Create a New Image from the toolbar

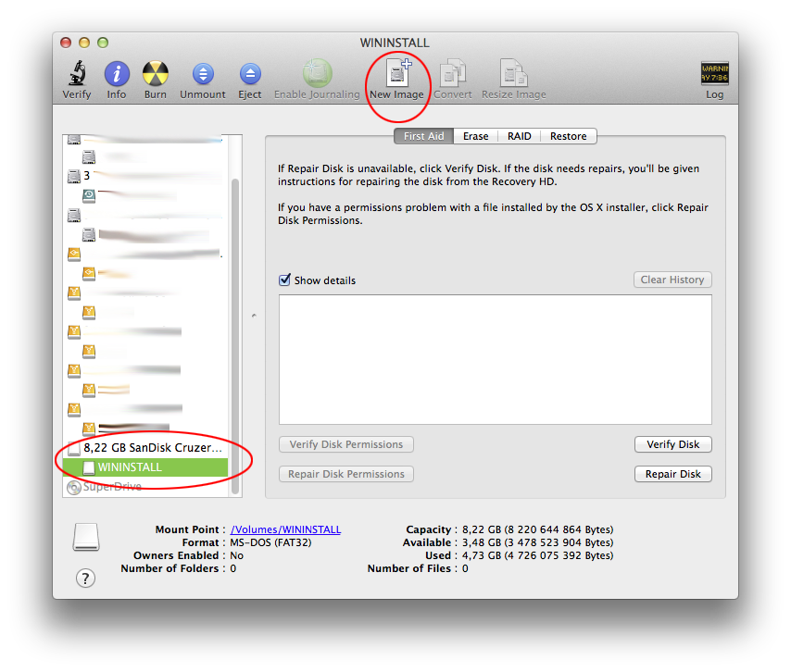398,73
